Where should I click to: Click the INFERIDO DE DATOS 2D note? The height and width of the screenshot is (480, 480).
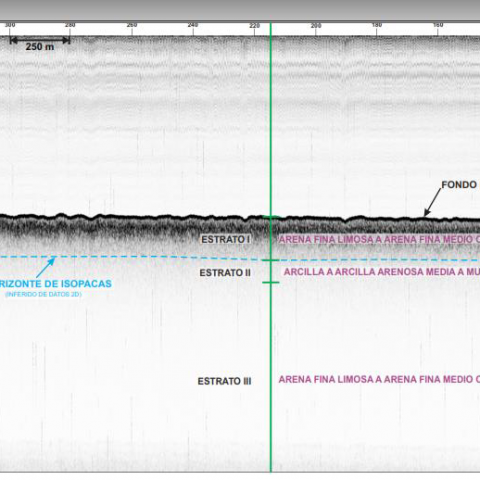pyautogui.click(x=43, y=294)
